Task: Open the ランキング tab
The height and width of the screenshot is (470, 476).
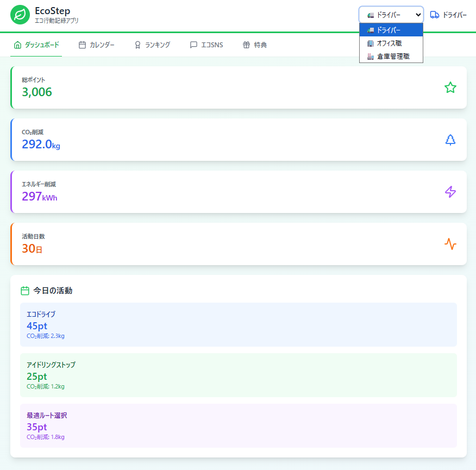Action: [x=152, y=45]
